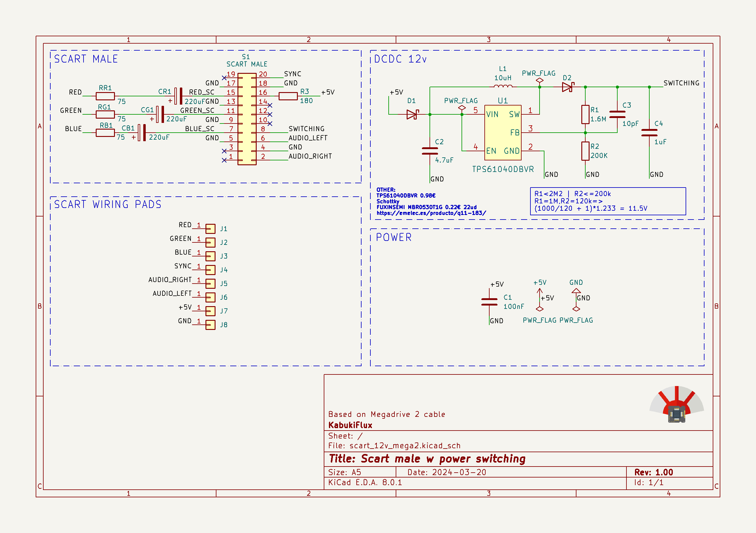Select the BLUE_SC net label

coord(200,129)
